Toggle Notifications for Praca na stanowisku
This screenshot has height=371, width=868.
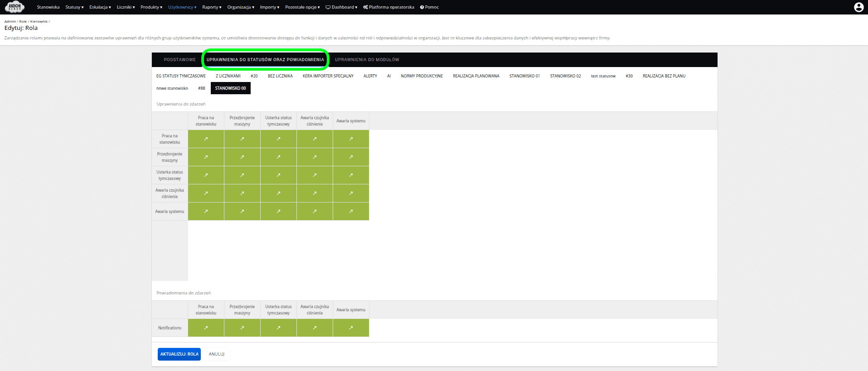click(206, 328)
